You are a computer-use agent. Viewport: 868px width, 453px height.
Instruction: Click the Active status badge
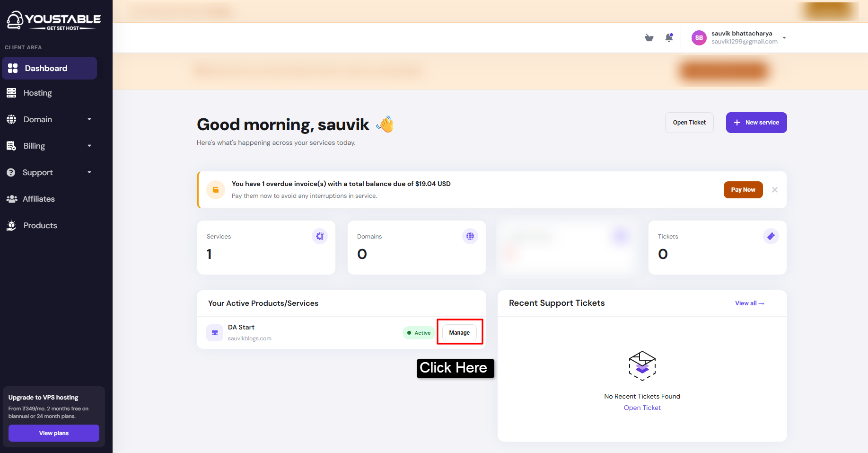tap(419, 333)
